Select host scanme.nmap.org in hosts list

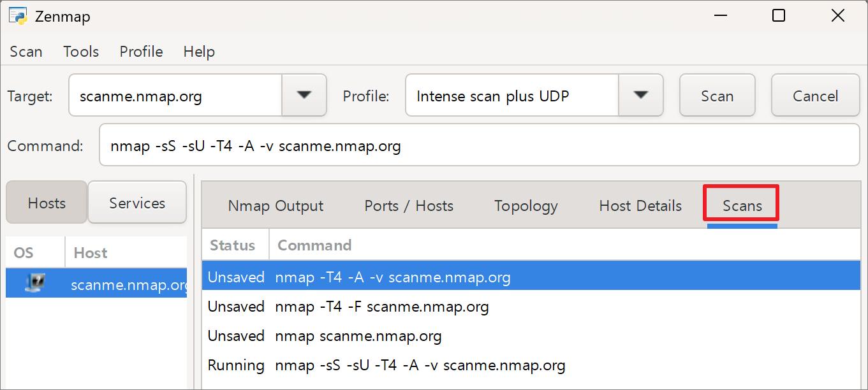[96, 283]
